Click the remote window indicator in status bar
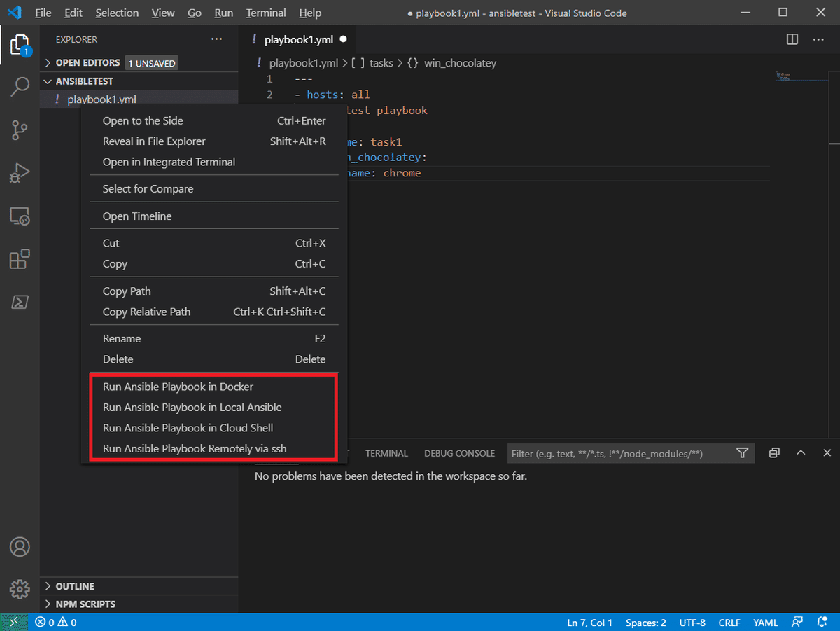840x631 pixels. (14, 622)
